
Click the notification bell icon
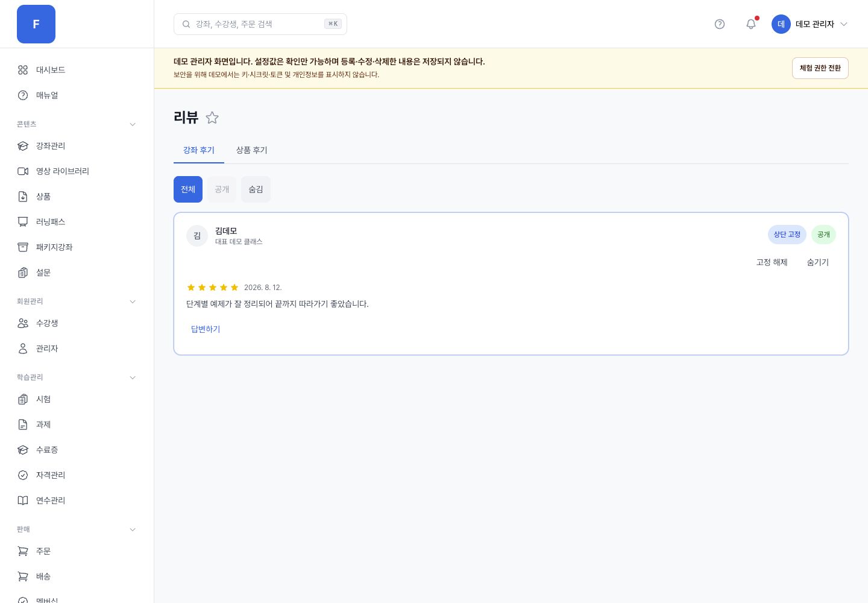tap(751, 24)
